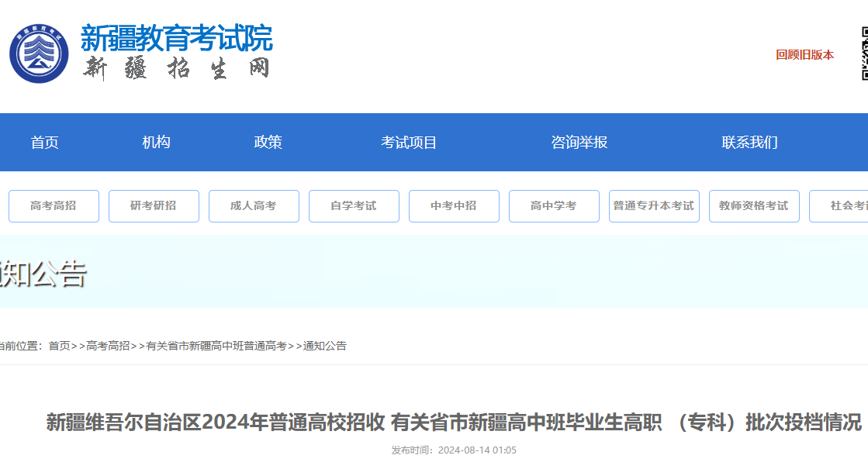This screenshot has width=868, height=469.
Task: Click the Xinjiang Education Examination Institute round logo
Action: tap(39, 53)
